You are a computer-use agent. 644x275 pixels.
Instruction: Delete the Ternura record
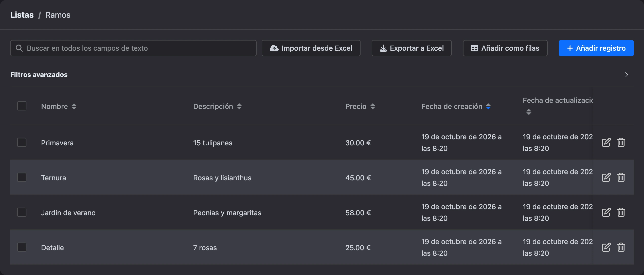621,178
